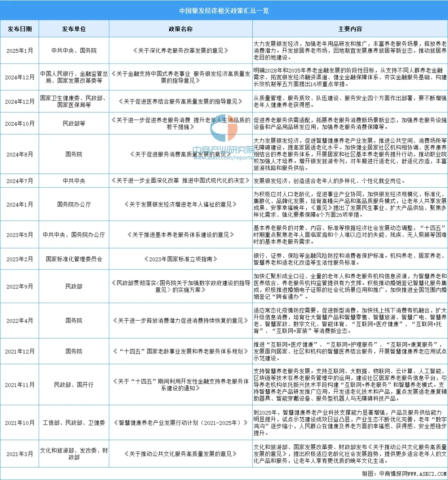This screenshot has width=448, height=480.
Task: Click content starting 大力发展银发经济，加强老年用品研发
Action: [350, 51]
